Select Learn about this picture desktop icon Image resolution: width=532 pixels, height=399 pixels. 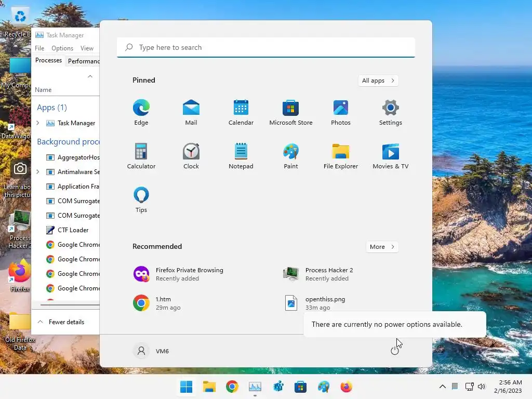pyautogui.click(x=17, y=180)
